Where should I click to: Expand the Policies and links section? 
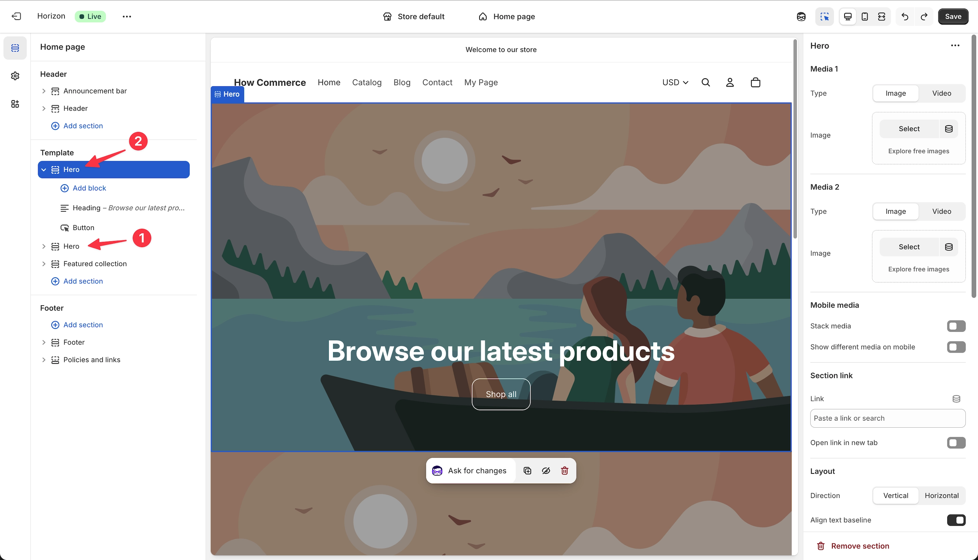tap(43, 360)
